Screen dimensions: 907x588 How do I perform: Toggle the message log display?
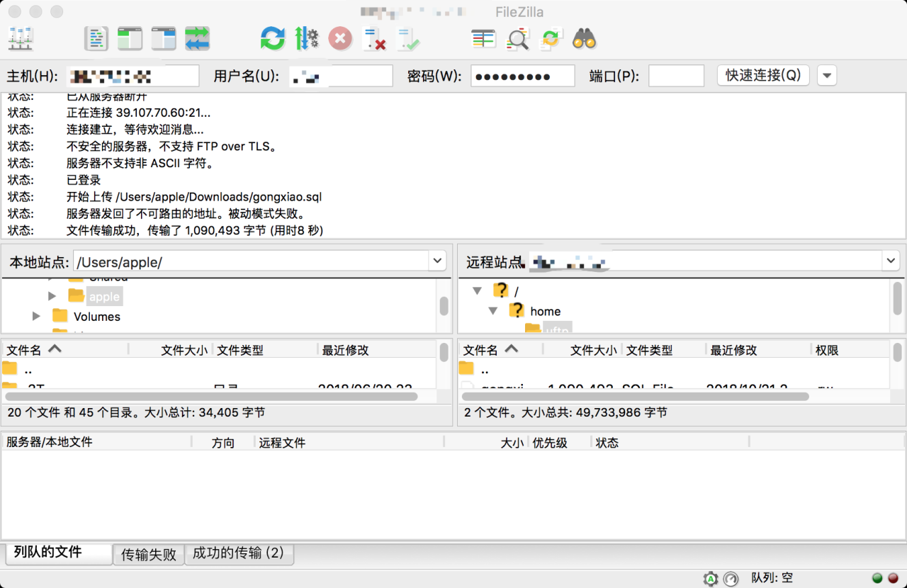pyautogui.click(x=96, y=38)
